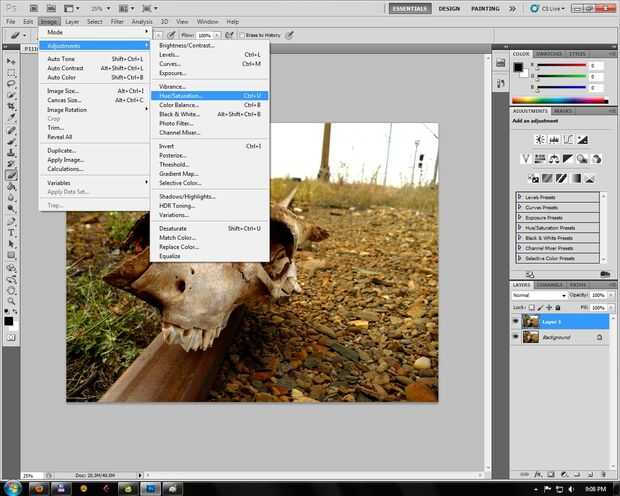620x496 pixels.
Task: Choose Image Size in Image menu
Action: pyautogui.click(x=95, y=91)
